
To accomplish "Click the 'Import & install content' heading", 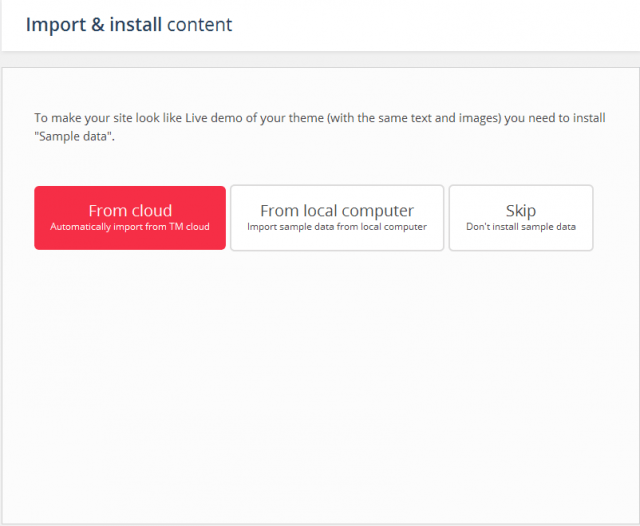I will click(x=129, y=24).
